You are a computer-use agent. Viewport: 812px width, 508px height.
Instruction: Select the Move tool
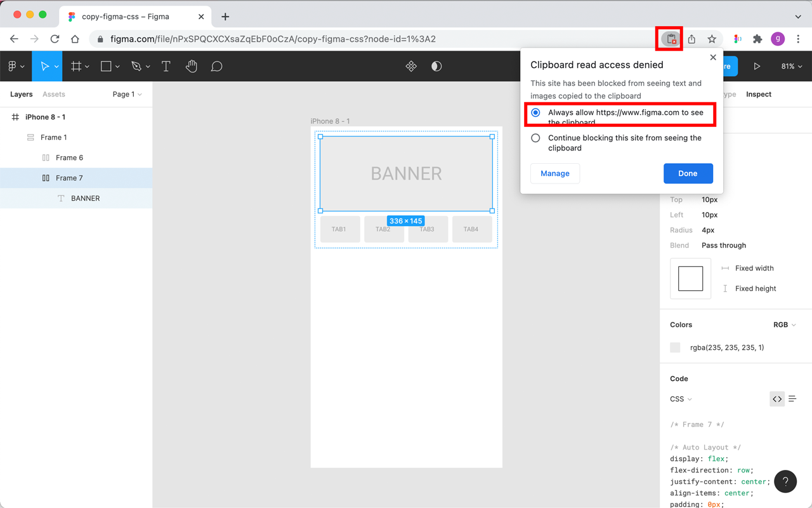44,66
